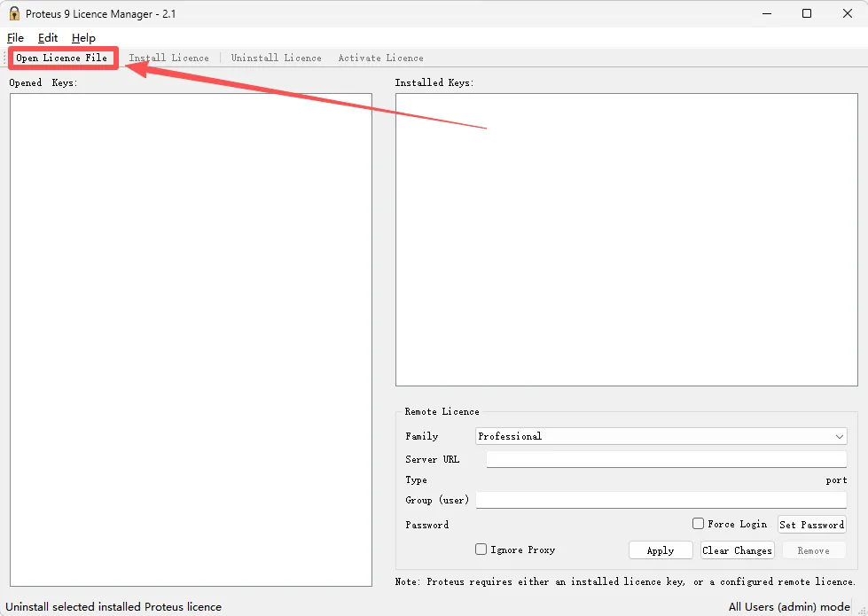Enable the Ignore Proxy checkbox
The height and width of the screenshot is (616, 868).
pyautogui.click(x=481, y=549)
